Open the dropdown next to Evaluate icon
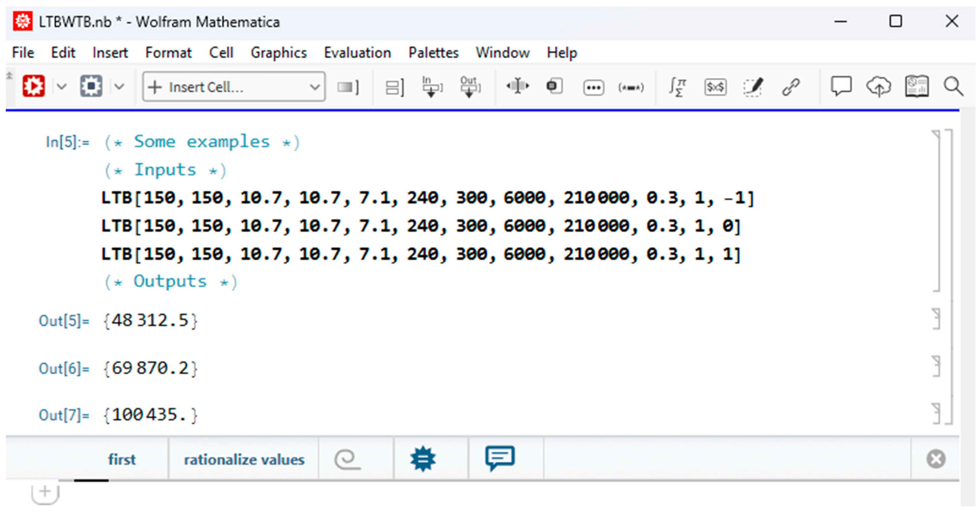Viewport: 980px width, 512px height. tap(62, 87)
